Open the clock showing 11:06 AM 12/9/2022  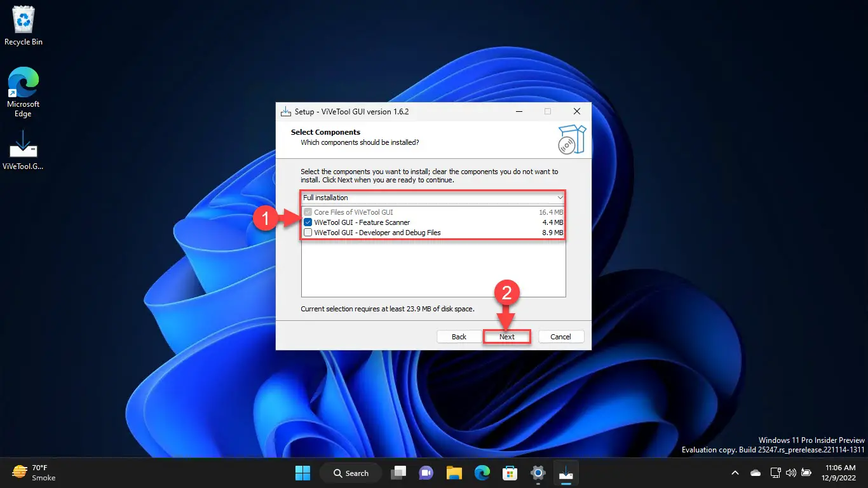pyautogui.click(x=839, y=473)
